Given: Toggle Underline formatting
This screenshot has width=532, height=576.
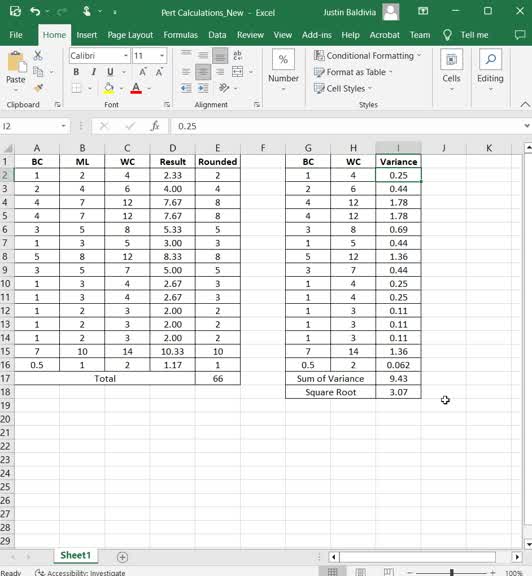Looking at the screenshot, I should (x=110, y=72).
